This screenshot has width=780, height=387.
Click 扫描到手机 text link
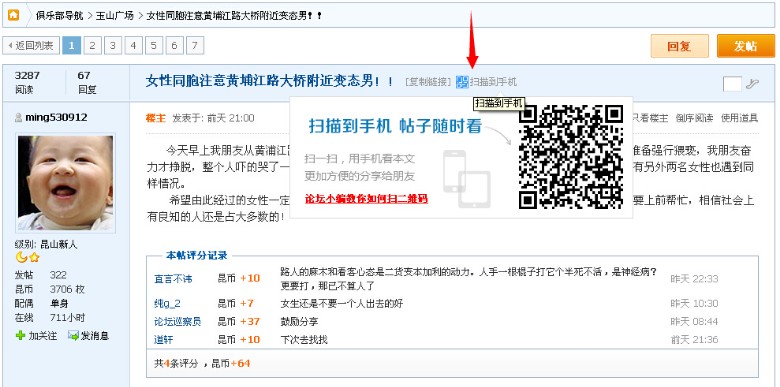click(493, 82)
